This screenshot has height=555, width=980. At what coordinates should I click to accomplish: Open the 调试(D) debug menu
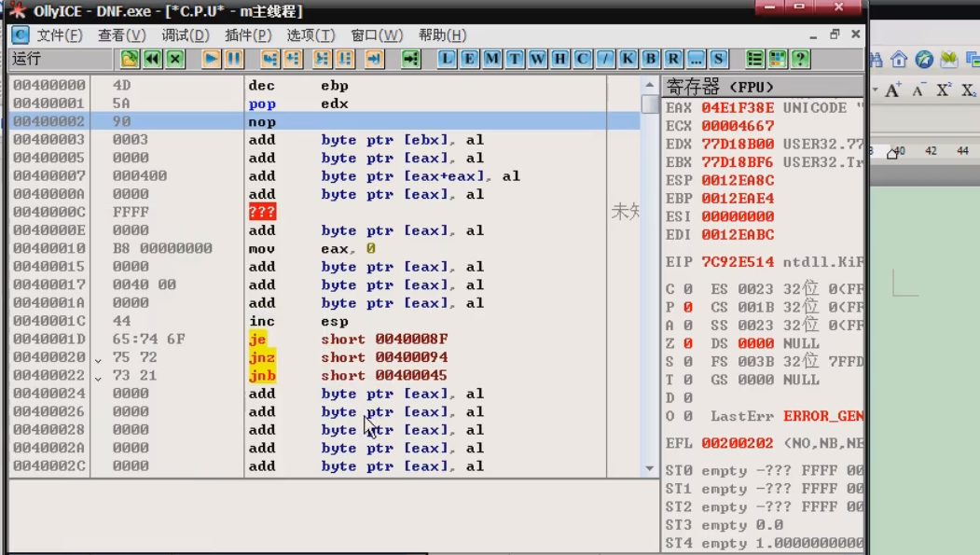pyautogui.click(x=186, y=35)
